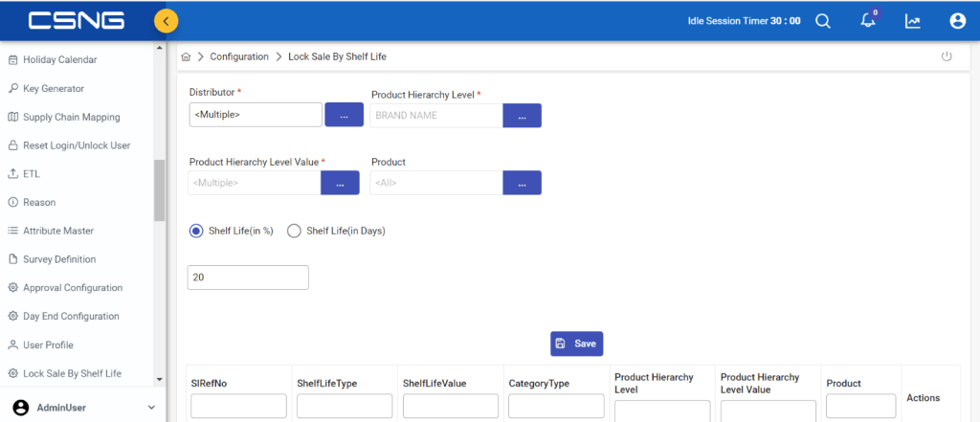
Task: Click the Product Hierarchy Level Value field
Action: click(x=254, y=183)
